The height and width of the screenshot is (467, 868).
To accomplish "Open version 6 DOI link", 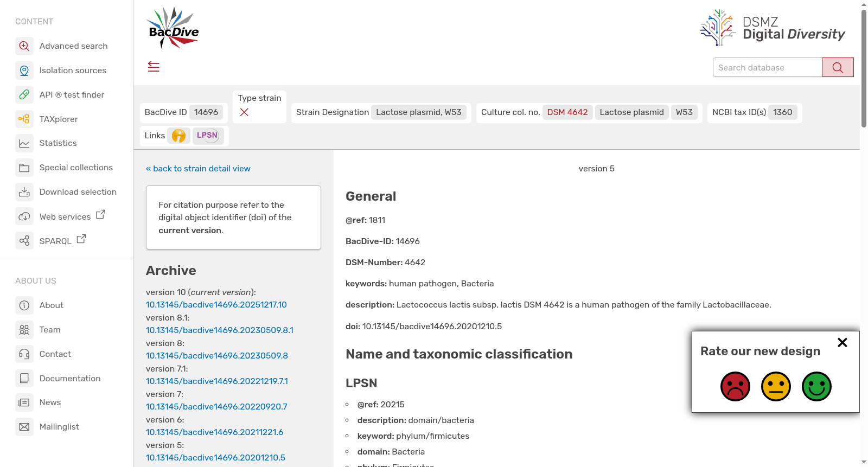I will click(215, 432).
